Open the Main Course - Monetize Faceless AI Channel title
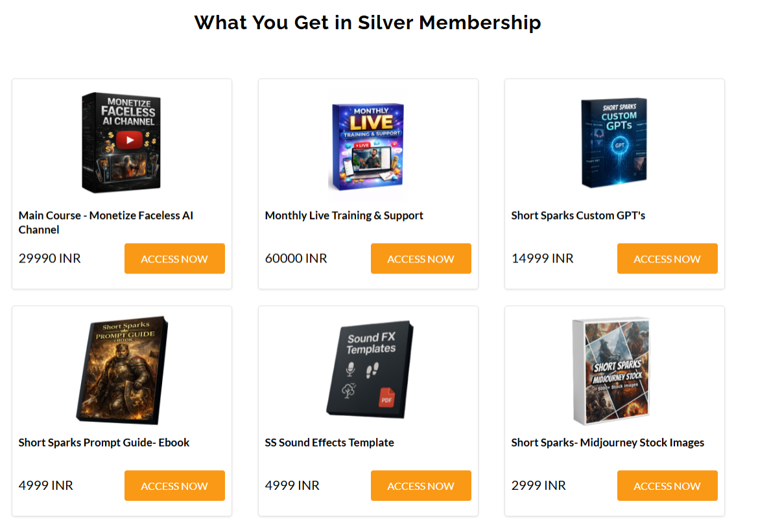This screenshot has height=532, width=758. (x=106, y=222)
